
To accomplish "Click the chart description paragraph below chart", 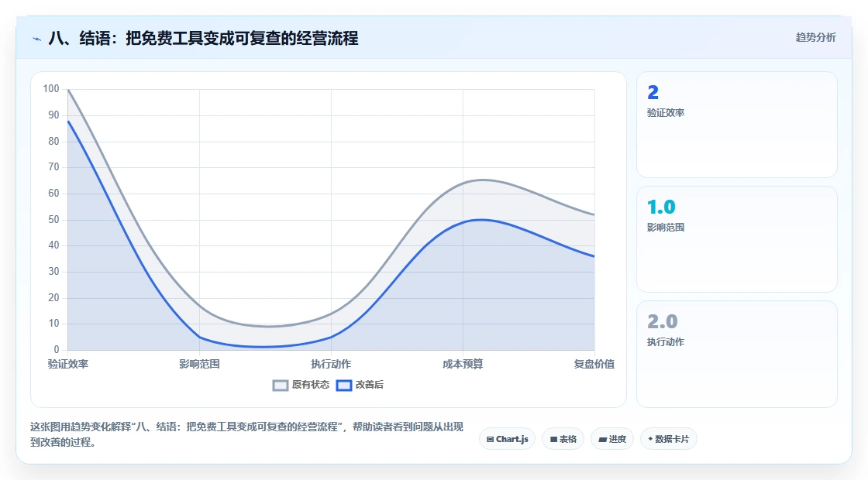I will (x=246, y=434).
